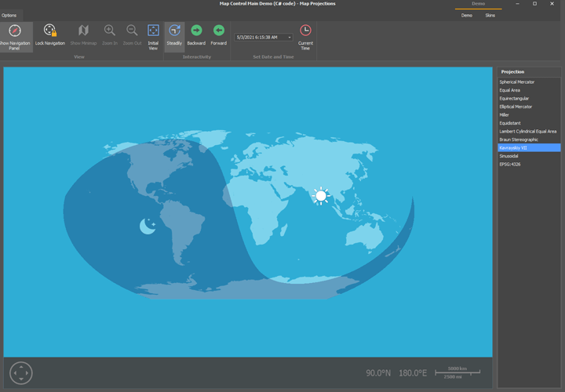This screenshot has width=565, height=392.
Task: Click the moon icon on the map
Action: tap(148, 227)
